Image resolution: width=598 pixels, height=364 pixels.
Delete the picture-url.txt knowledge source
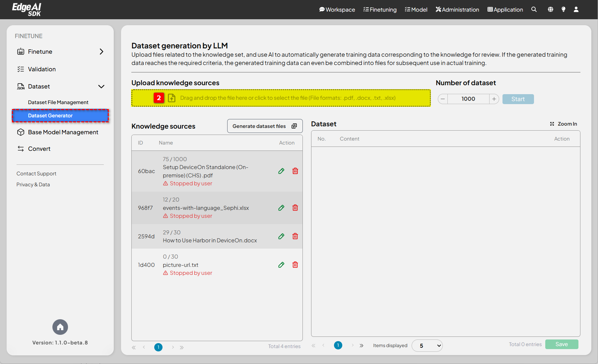click(x=295, y=265)
